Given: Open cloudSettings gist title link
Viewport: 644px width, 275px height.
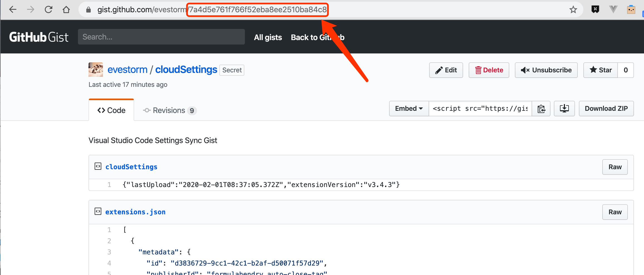Looking at the screenshot, I should click(x=186, y=70).
